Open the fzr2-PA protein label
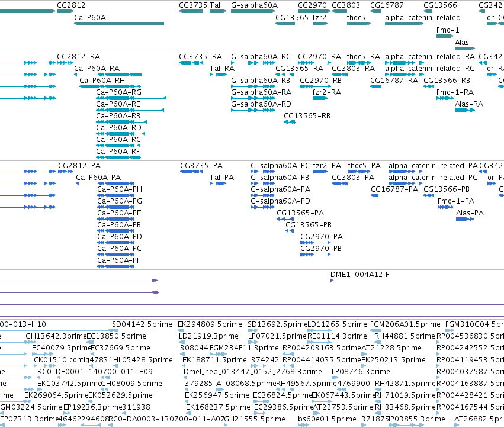Image resolution: width=504 pixels, height=428 pixels. [x=327, y=166]
